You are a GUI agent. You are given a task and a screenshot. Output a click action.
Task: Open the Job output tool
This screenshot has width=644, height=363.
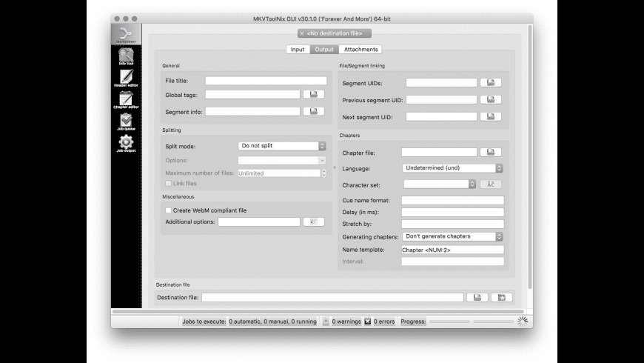[x=126, y=144]
